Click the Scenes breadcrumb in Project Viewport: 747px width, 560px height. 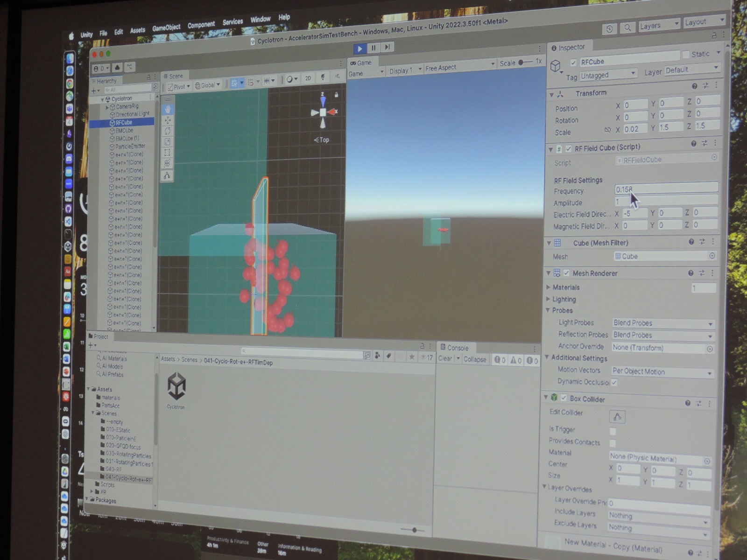pyautogui.click(x=189, y=359)
